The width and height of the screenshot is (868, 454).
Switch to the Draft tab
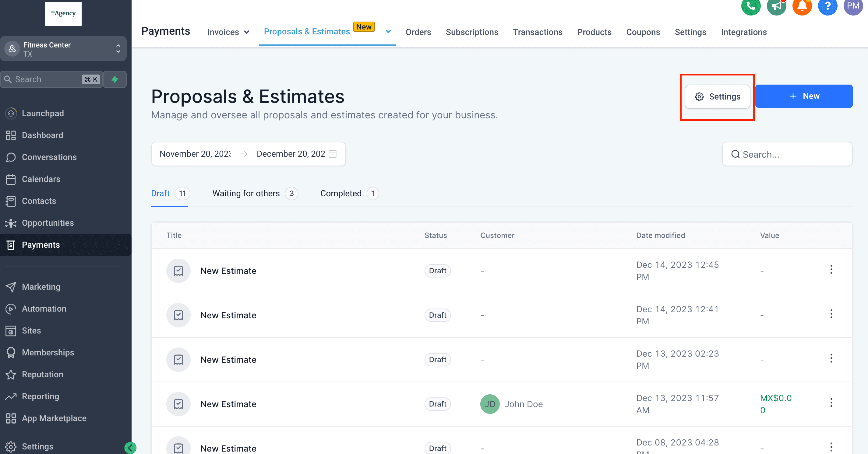coord(170,194)
